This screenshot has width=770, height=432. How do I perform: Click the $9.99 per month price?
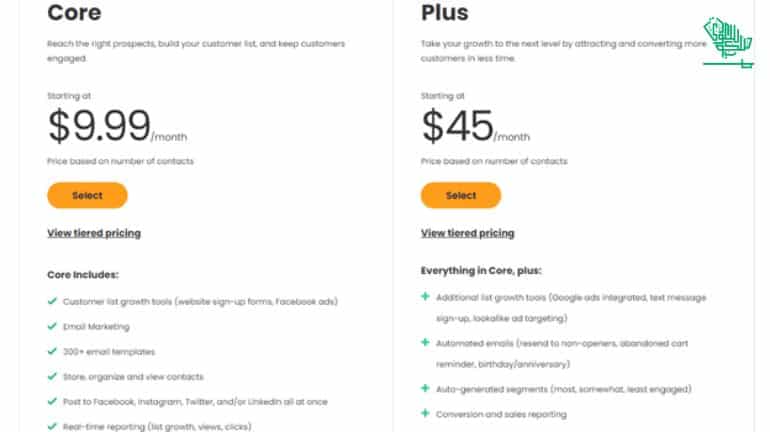point(117,126)
